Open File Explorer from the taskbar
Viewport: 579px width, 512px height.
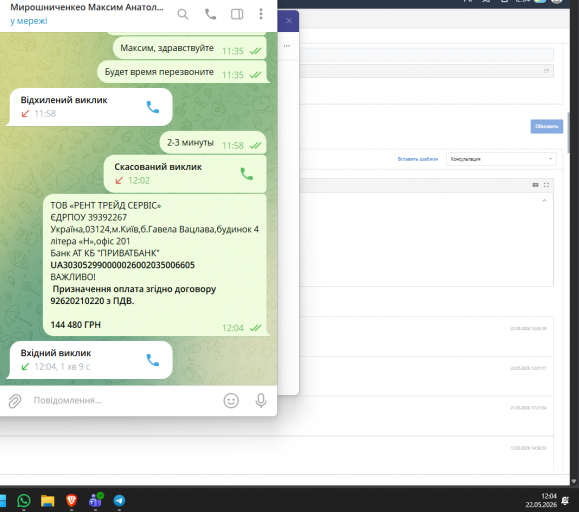click(48, 501)
